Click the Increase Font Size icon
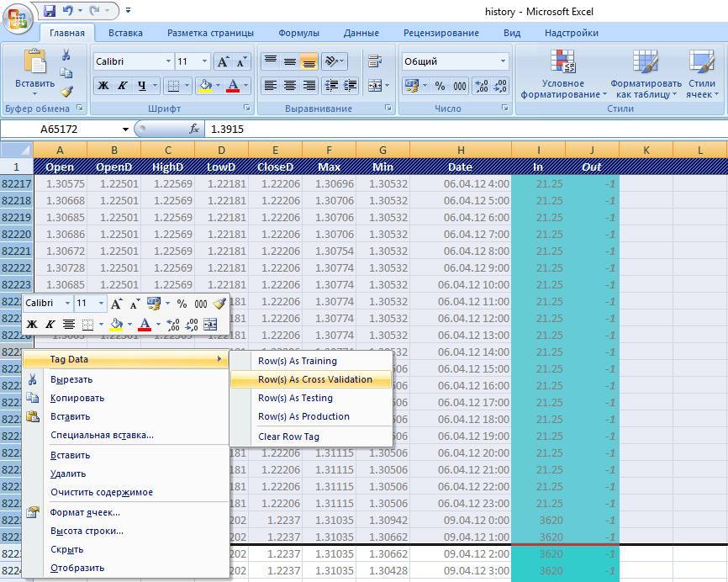Screen dimensions: 728x582 point(223,61)
